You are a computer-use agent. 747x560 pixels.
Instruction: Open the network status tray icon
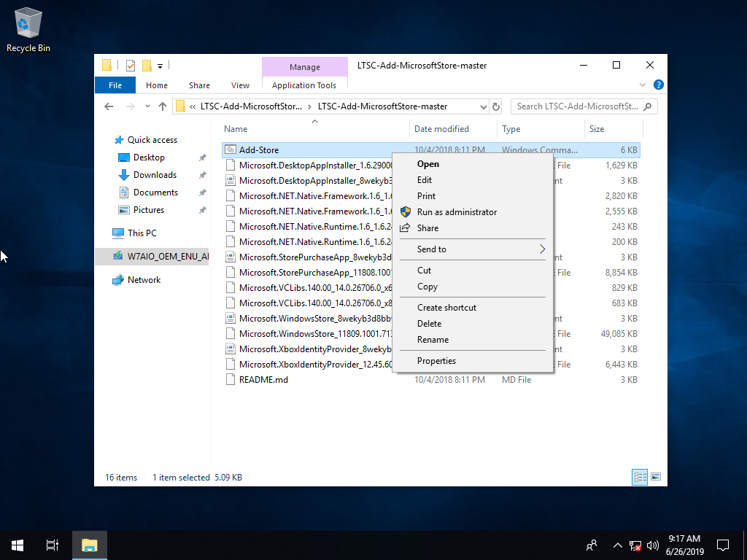[x=635, y=545]
